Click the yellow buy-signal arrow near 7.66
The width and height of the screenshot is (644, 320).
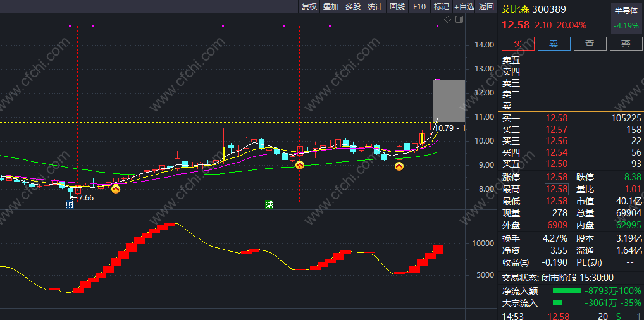click(116, 189)
